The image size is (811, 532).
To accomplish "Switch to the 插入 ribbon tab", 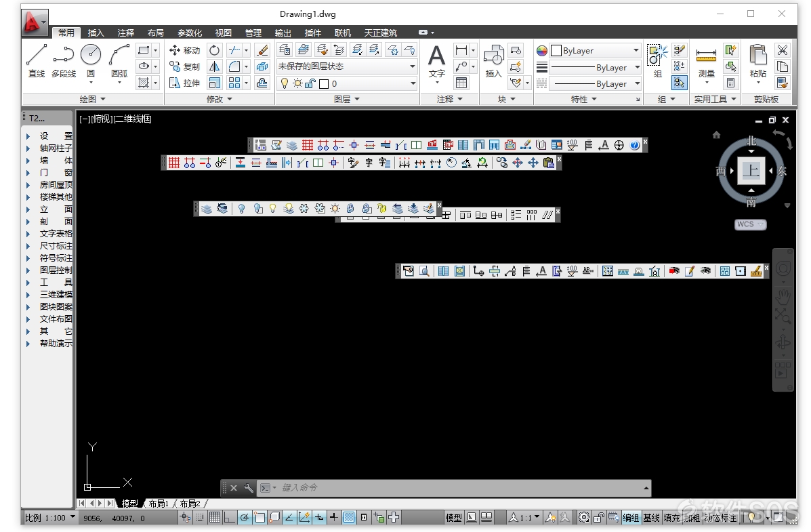I will pyautogui.click(x=96, y=33).
